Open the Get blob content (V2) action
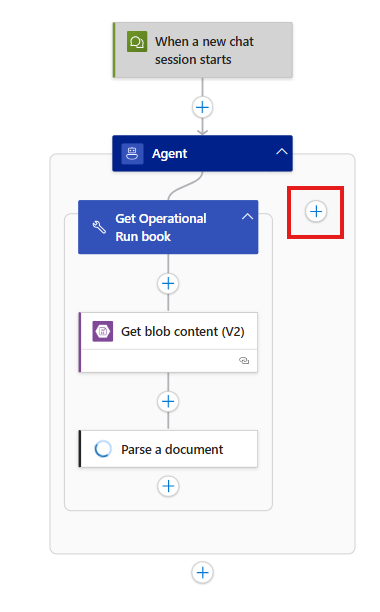Viewport: 380px width, 612px height. pos(168,342)
